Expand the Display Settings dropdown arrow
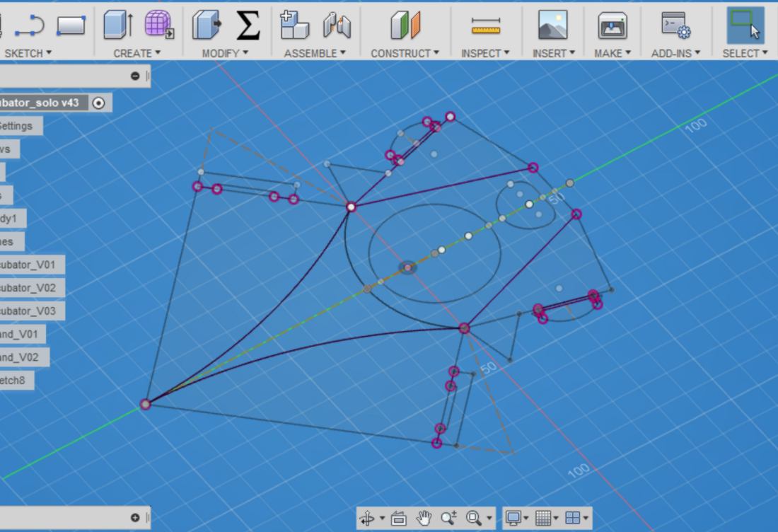This screenshot has height=532, width=778. [526, 519]
